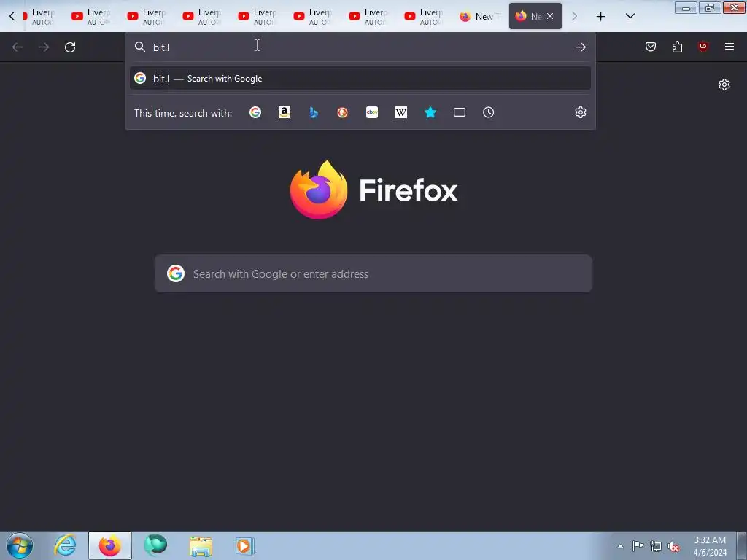Personalize new tab with the gear icon

(724, 85)
